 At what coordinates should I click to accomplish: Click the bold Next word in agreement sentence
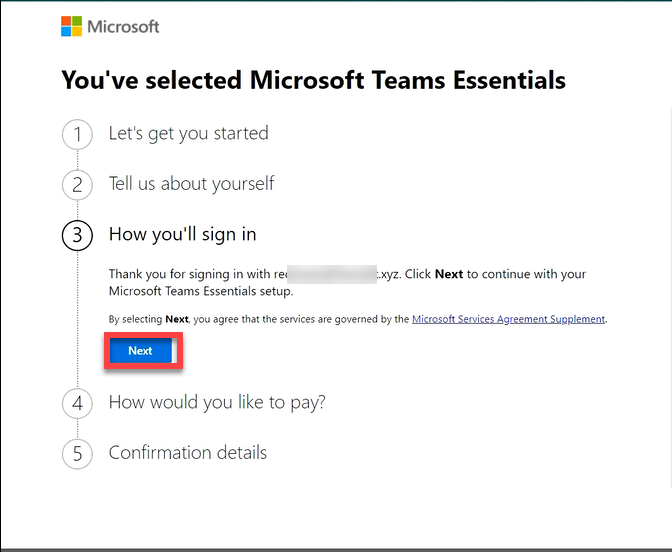pos(177,319)
